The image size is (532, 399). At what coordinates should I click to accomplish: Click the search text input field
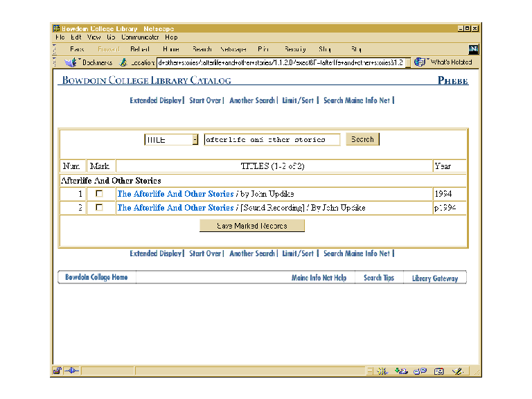tap(272, 139)
